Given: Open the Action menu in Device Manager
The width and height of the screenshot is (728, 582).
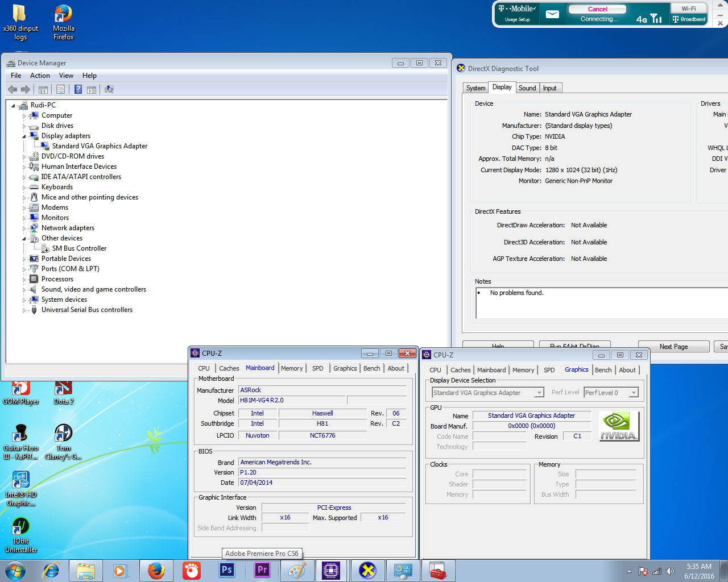Looking at the screenshot, I should click(40, 76).
